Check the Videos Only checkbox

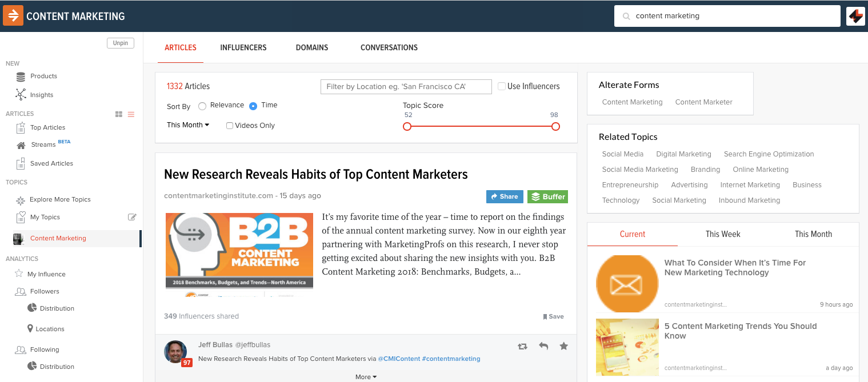pyautogui.click(x=230, y=126)
